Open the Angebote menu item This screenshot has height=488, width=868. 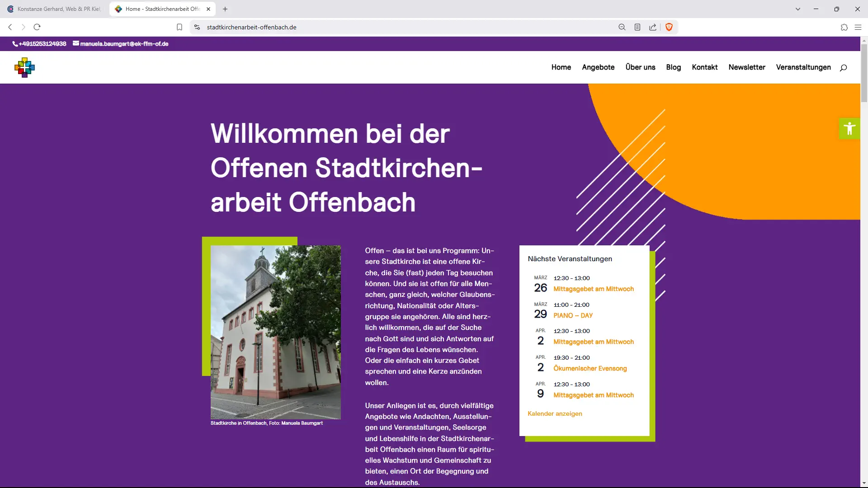(x=598, y=67)
